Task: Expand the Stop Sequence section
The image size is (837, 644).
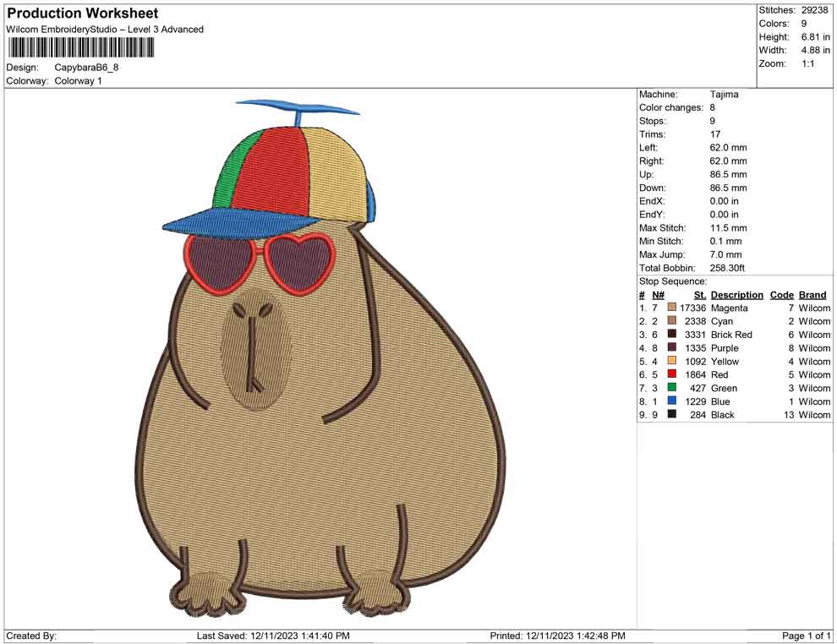Action: pyautogui.click(x=672, y=281)
